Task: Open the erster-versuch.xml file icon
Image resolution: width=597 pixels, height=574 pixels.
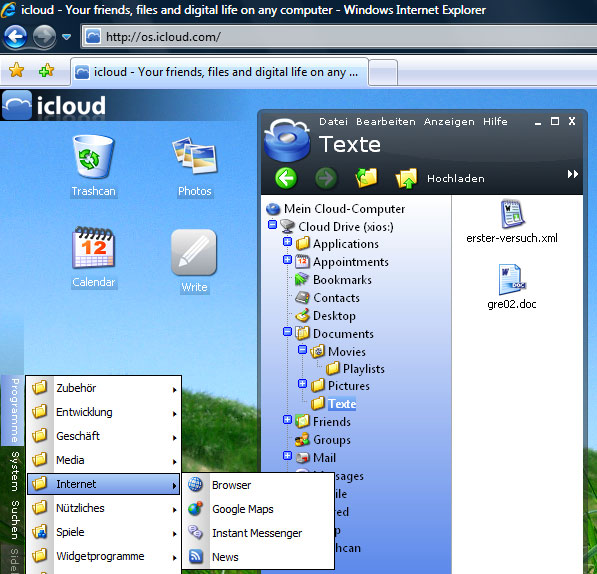Action: click(512, 214)
